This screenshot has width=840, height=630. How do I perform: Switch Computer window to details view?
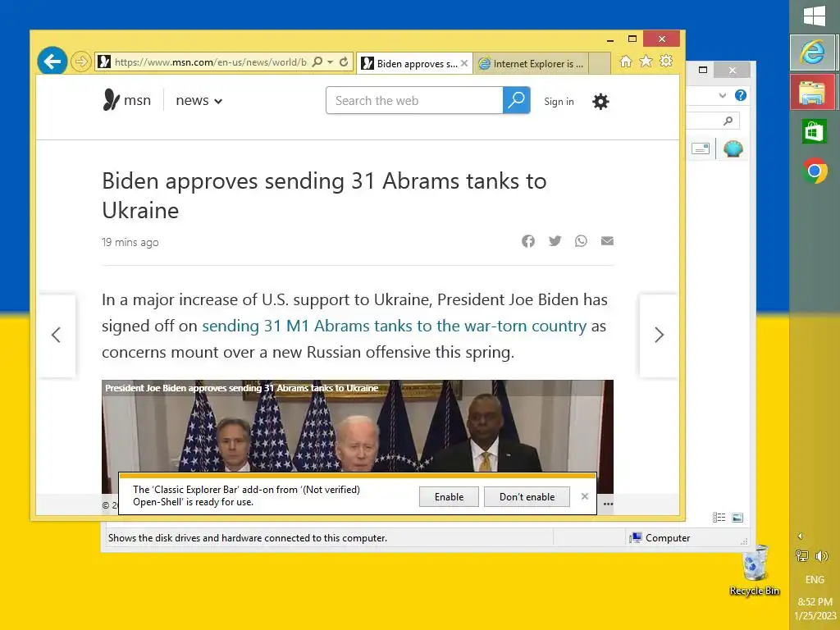pyautogui.click(x=719, y=517)
